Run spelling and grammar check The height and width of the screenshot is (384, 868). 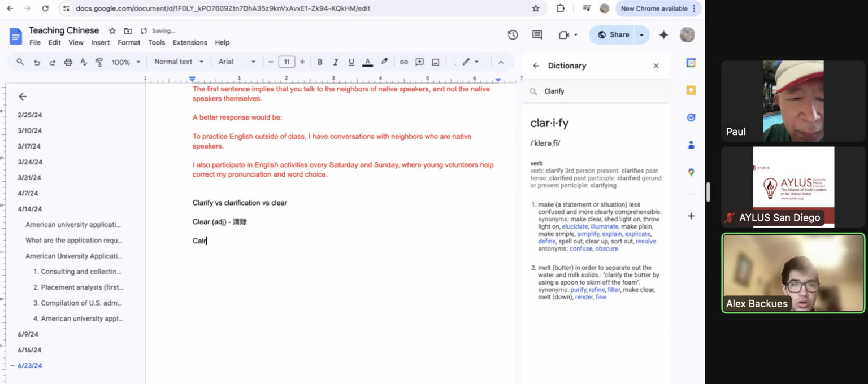pos(84,62)
